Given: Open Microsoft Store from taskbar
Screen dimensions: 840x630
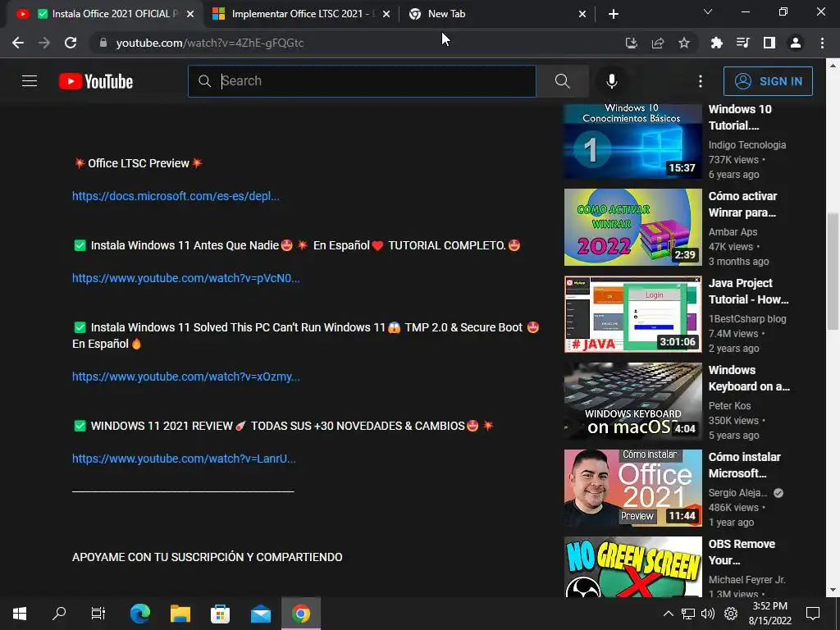Looking at the screenshot, I should click(220, 614).
